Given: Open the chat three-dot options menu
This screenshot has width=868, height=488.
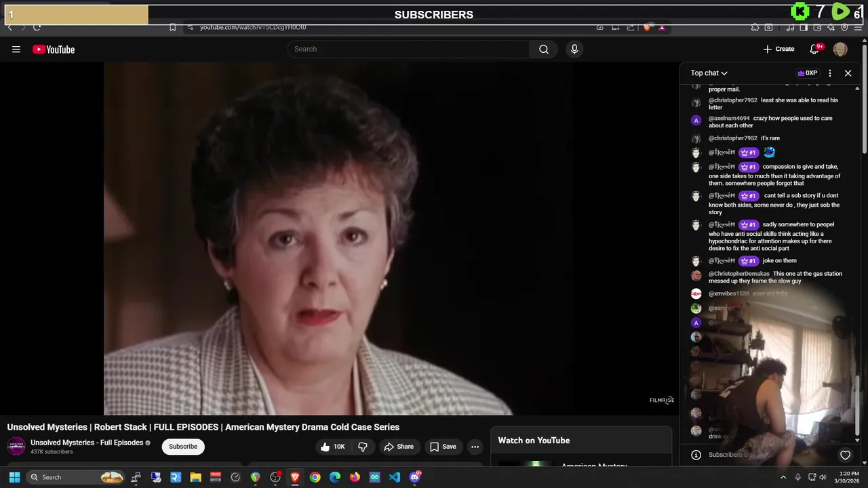Looking at the screenshot, I should tap(830, 73).
